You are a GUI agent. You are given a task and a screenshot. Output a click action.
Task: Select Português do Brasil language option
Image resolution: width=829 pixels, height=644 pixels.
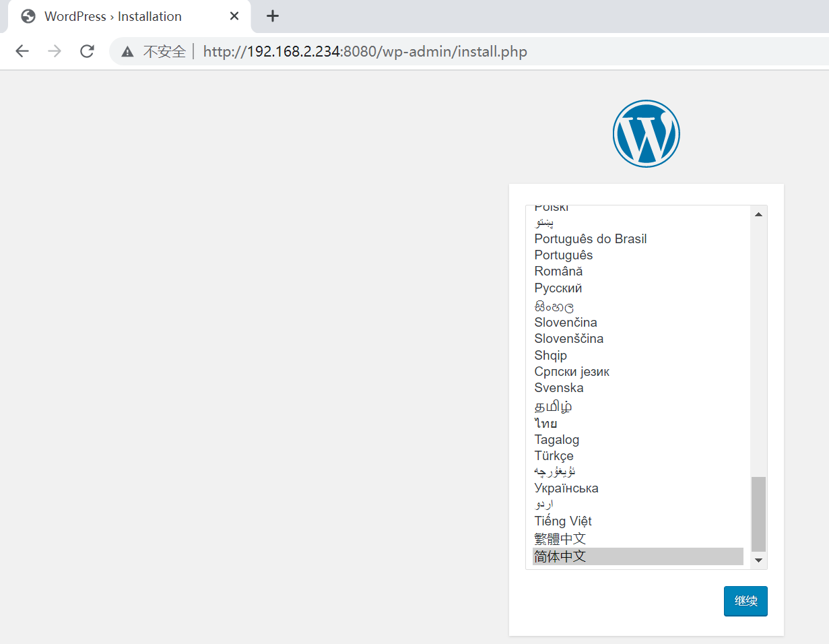click(x=591, y=238)
